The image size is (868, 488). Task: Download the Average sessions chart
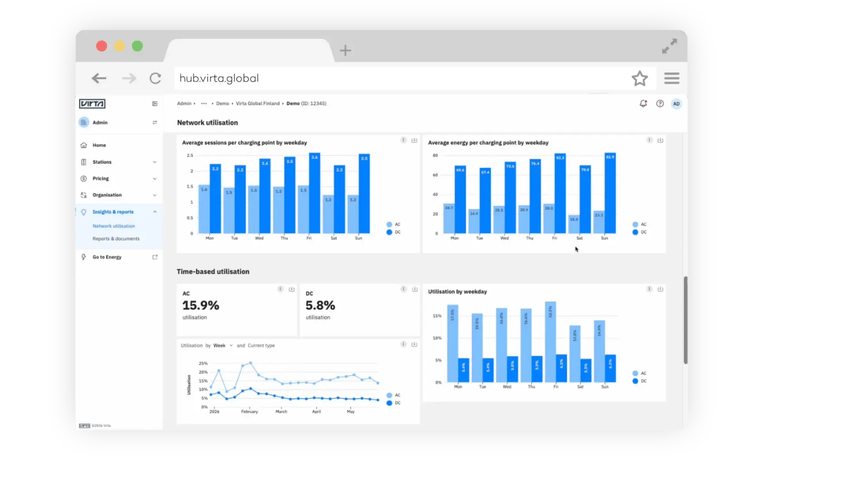click(414, 141)
